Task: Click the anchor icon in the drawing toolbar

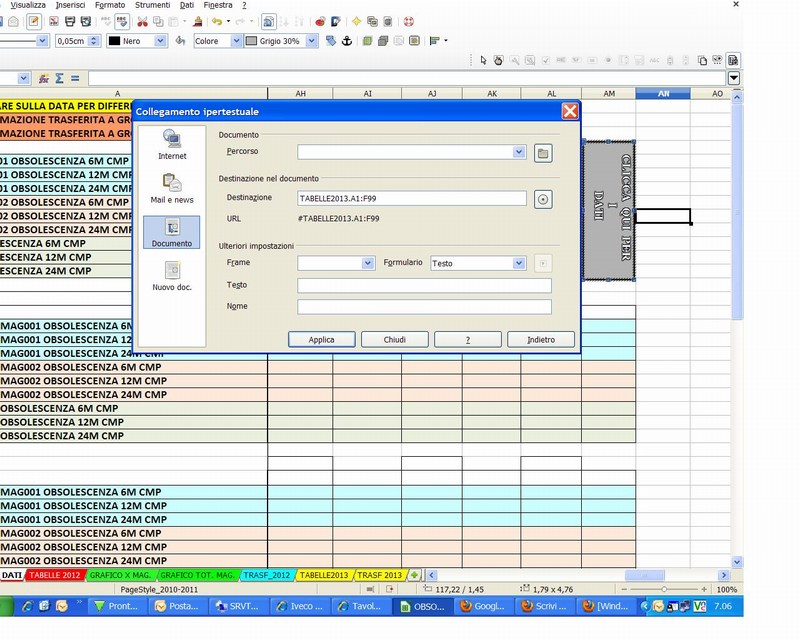Action: click(x=347, y=41)
